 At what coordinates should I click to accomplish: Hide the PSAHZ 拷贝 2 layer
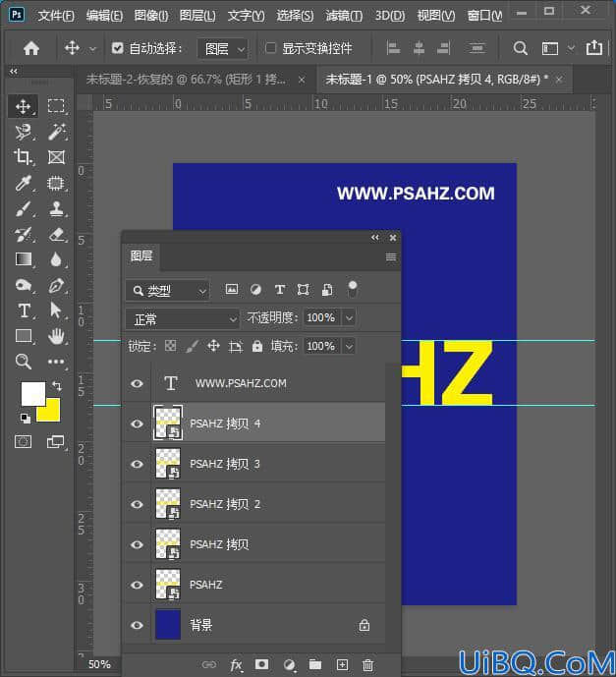137,504
